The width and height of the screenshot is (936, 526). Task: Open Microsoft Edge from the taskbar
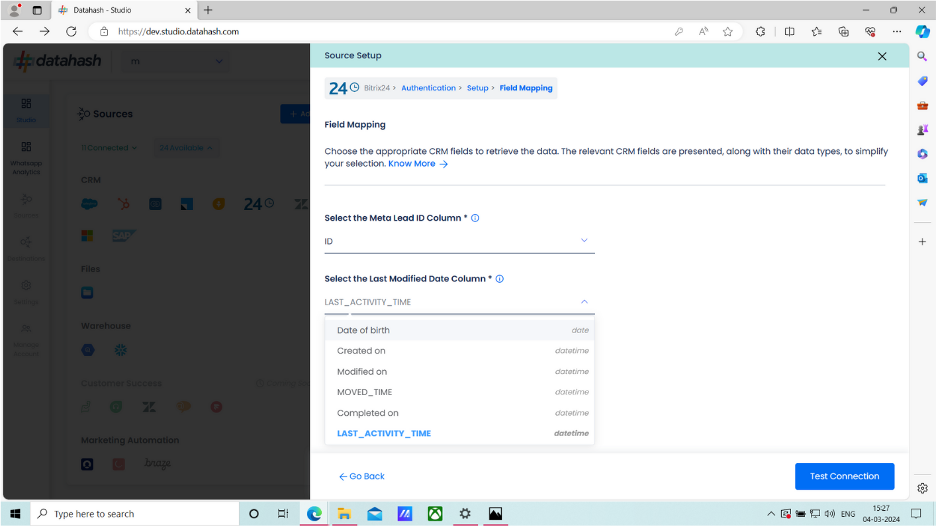314,513
